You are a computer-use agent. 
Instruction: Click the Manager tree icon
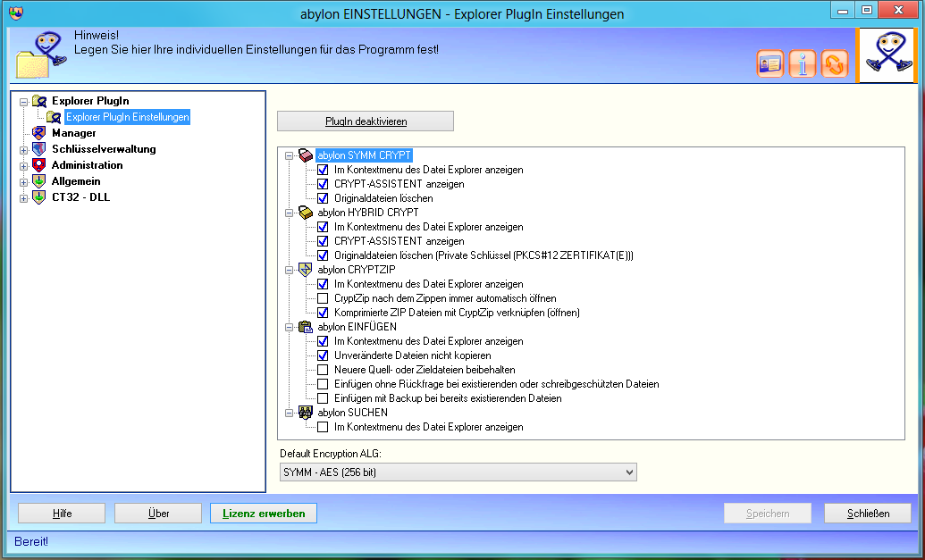pos(39,132)
